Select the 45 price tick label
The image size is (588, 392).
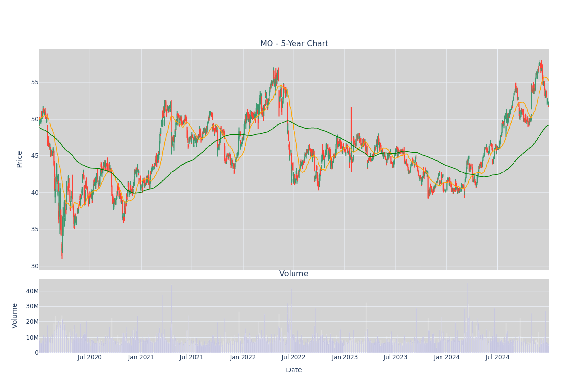[35, 156]
